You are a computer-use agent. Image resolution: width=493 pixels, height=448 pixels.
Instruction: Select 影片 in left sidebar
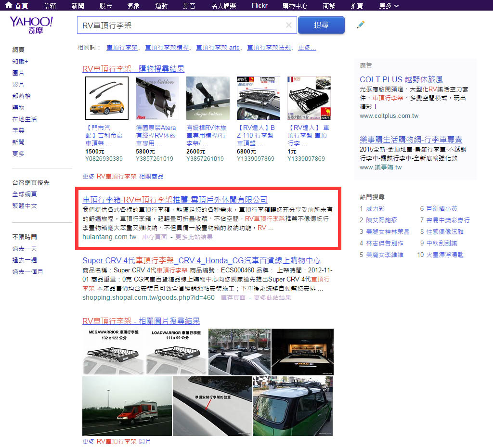point(18,85)
